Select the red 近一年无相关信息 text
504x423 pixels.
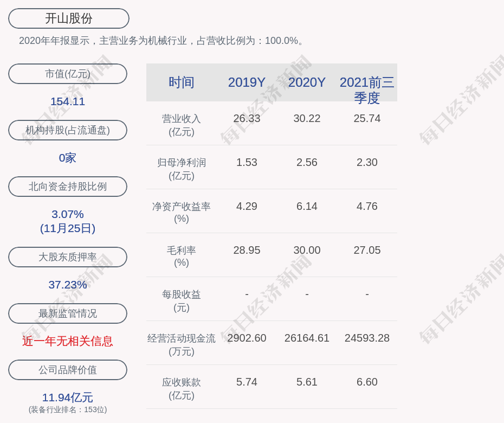pos(68,341)
